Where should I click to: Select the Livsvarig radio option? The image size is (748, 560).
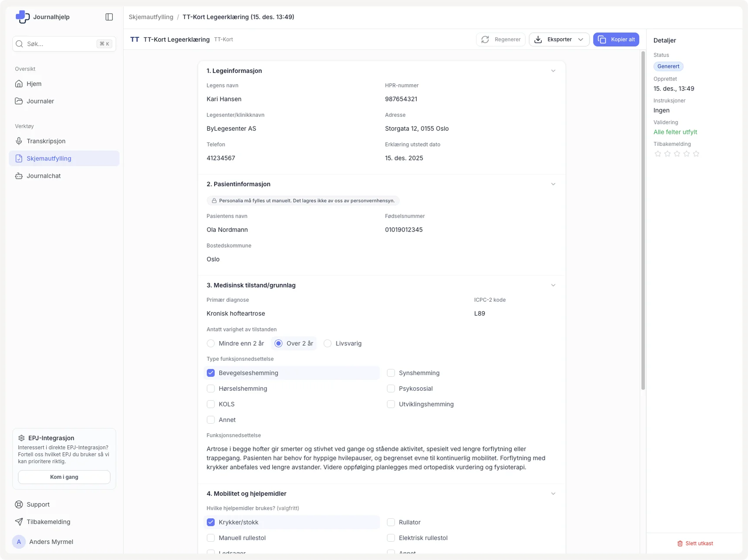tap(328, 343)
